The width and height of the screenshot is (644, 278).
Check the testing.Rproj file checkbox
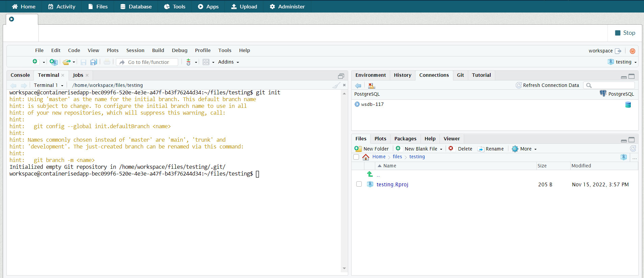pos(359,184)
